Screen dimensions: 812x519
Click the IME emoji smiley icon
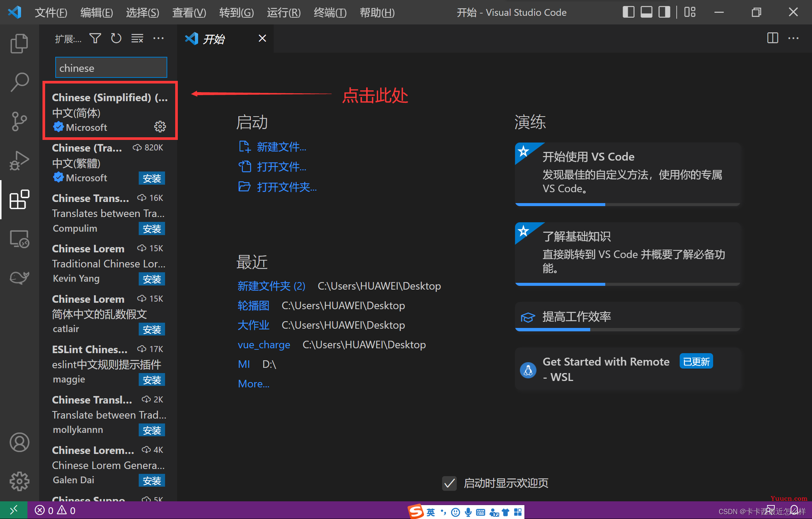(456, 512)
